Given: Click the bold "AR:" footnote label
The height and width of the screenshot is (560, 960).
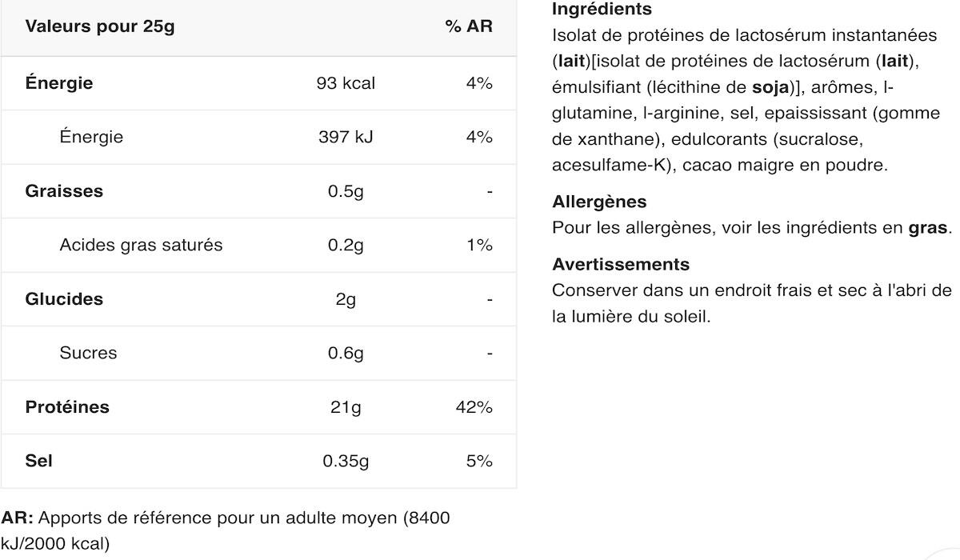Looking at the screenshot, I should pos(17,518).
